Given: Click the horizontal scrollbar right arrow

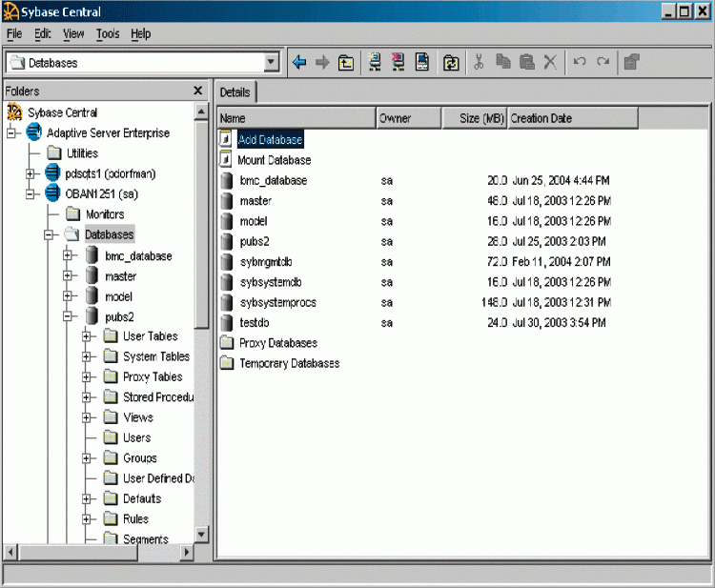Looking at the screenshot, I should tap(186, 552).
